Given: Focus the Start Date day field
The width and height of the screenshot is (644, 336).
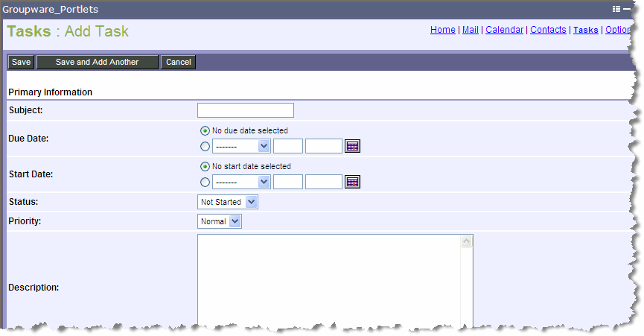Looking at the screenshot, I should pyautogui.click(x=288, y=182).
